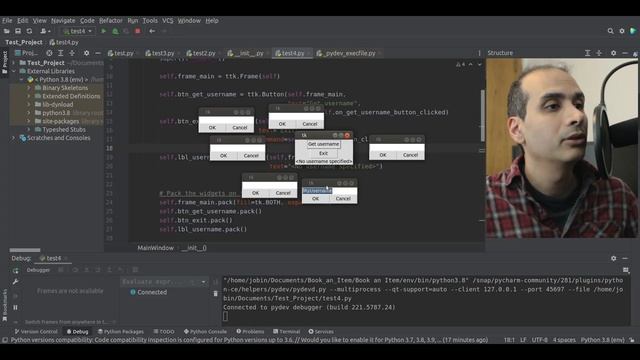
Task: Click Cancel in the dialog containing MyUsername text
Action: click(x=343, y=198)
